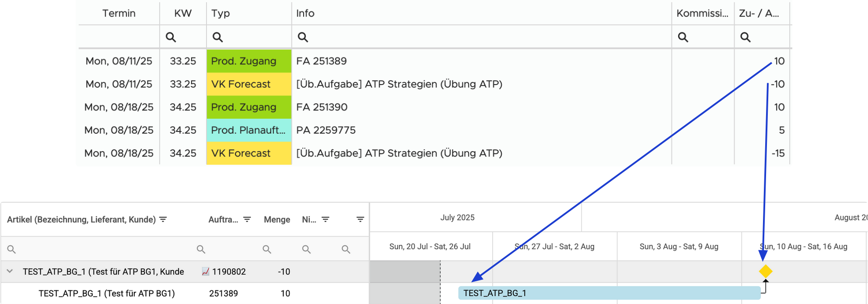Select the Prod. Zugang cell for FA 251389
The image size is (868, 304).
(249, 61)
